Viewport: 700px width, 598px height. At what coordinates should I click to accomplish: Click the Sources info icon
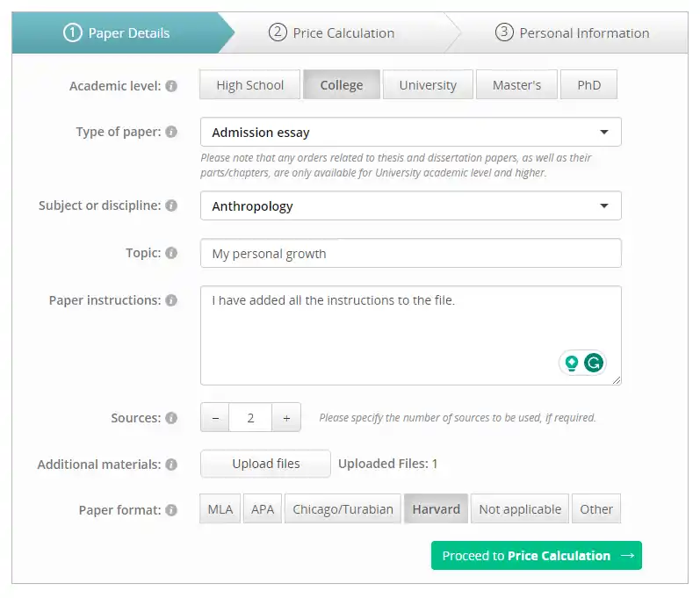pos(171,418)
